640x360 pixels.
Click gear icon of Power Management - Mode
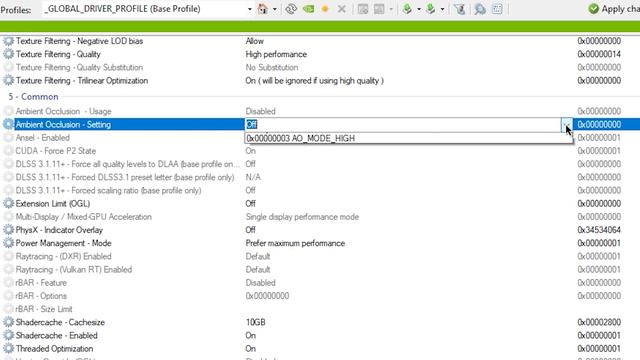click(8, 243)
